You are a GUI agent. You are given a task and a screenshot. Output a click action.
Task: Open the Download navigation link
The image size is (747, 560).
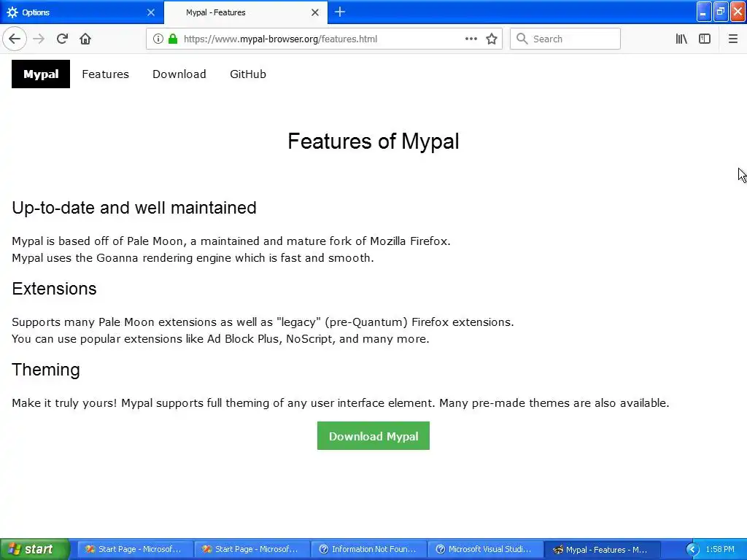point(179,74)
